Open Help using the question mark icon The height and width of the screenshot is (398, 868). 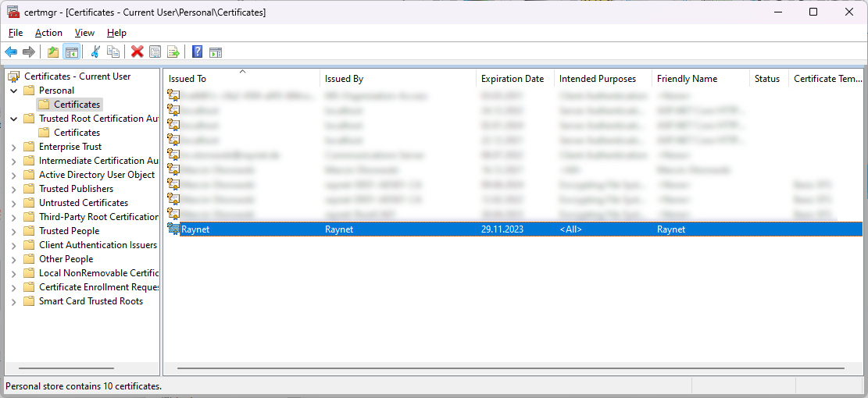198,52
